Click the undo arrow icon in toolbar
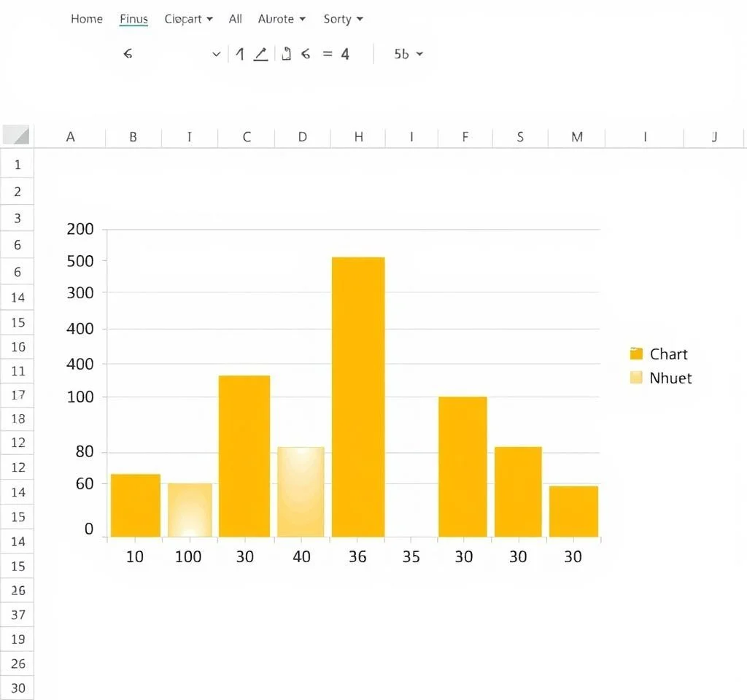Screen dimensions: 747x700 (128, 54)
